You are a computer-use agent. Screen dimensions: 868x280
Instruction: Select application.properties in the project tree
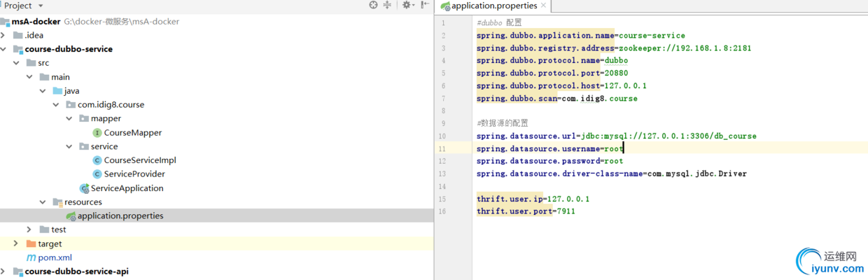[x=120, y=216]
